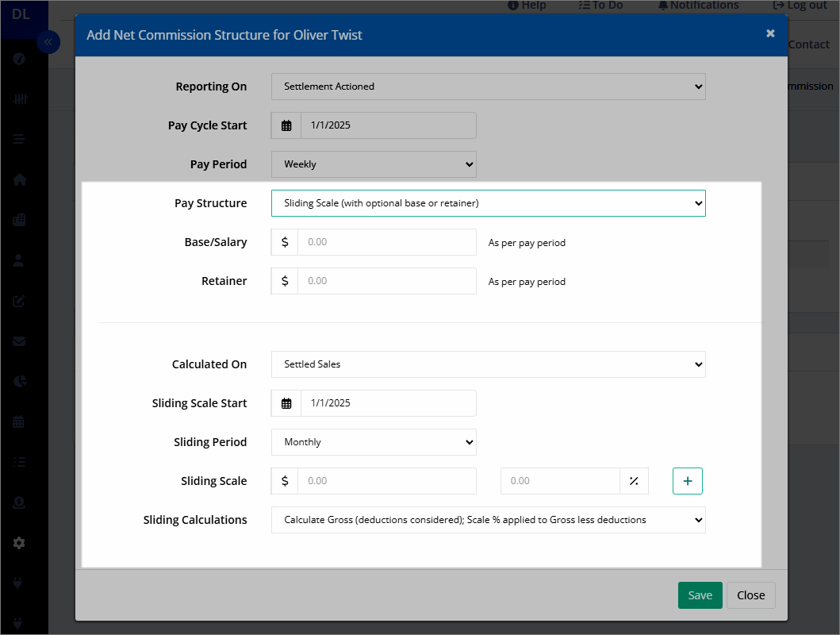Close the dialog with the X icon

(770, 34)
